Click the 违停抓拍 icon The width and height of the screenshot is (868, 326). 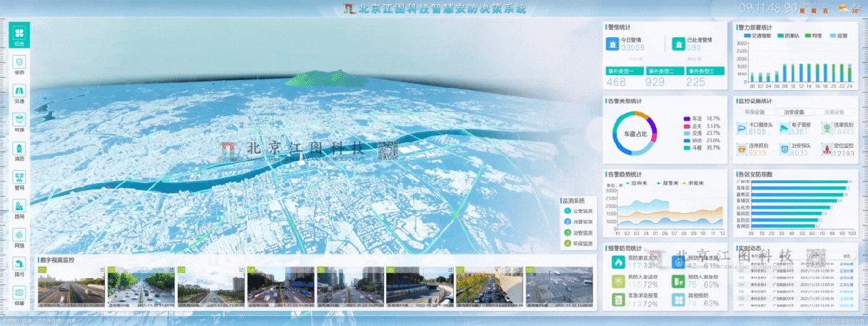742,149
